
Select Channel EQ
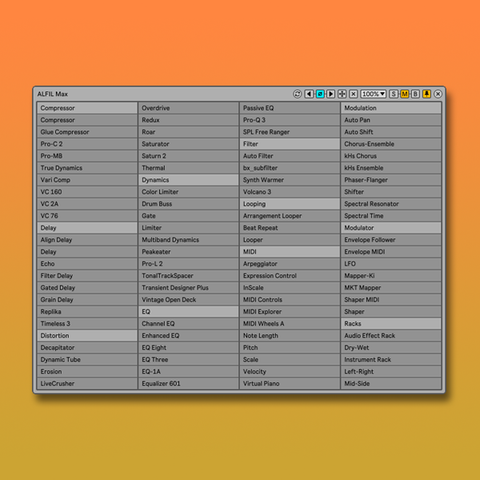[189, 324]
